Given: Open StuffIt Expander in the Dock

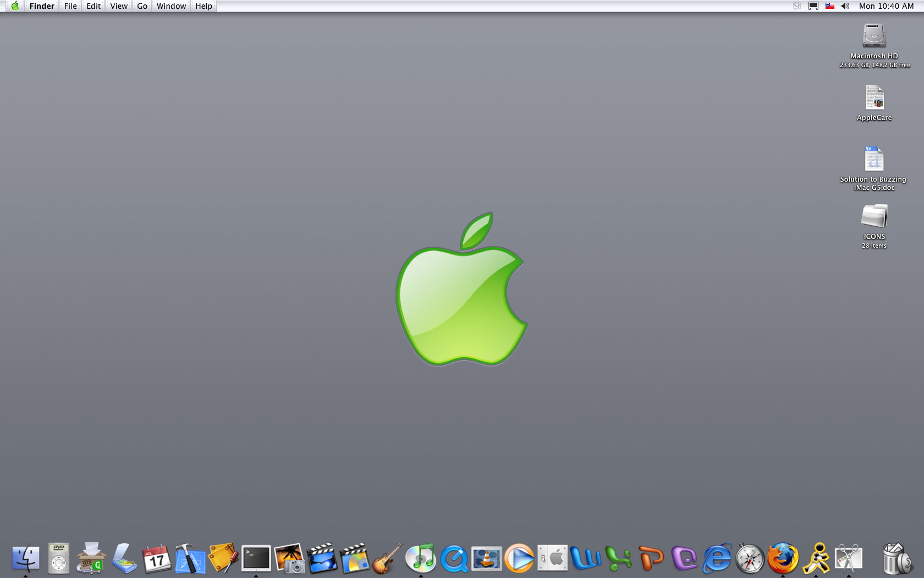Looking at the screenshot, I should [x=91, y=558].
